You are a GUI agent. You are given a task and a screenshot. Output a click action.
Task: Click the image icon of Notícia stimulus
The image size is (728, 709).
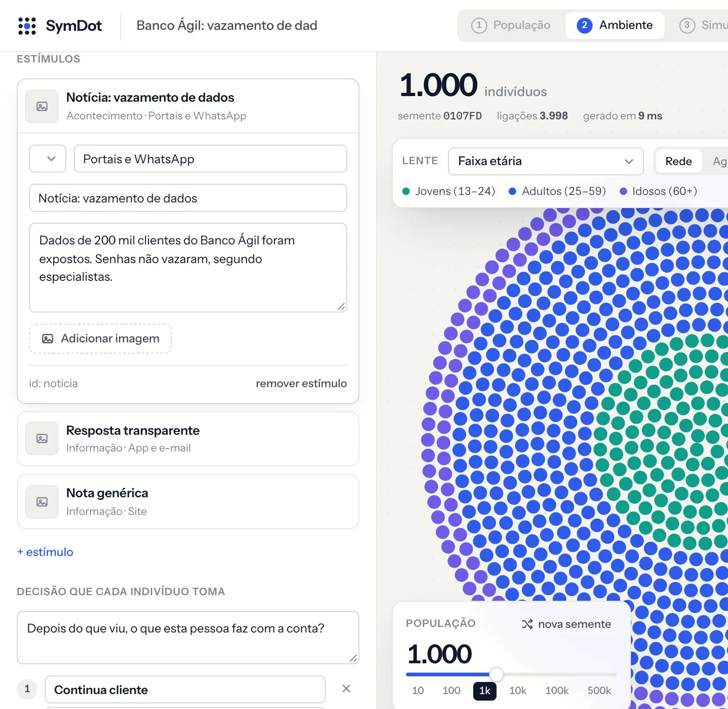42,106
